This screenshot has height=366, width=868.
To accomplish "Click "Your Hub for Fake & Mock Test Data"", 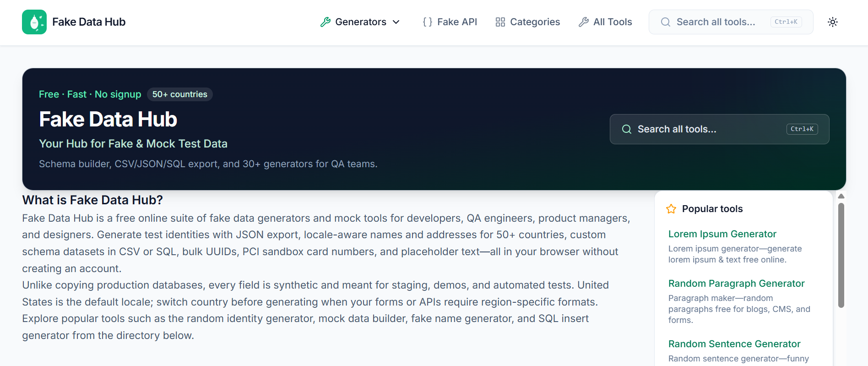I will 133,144.
